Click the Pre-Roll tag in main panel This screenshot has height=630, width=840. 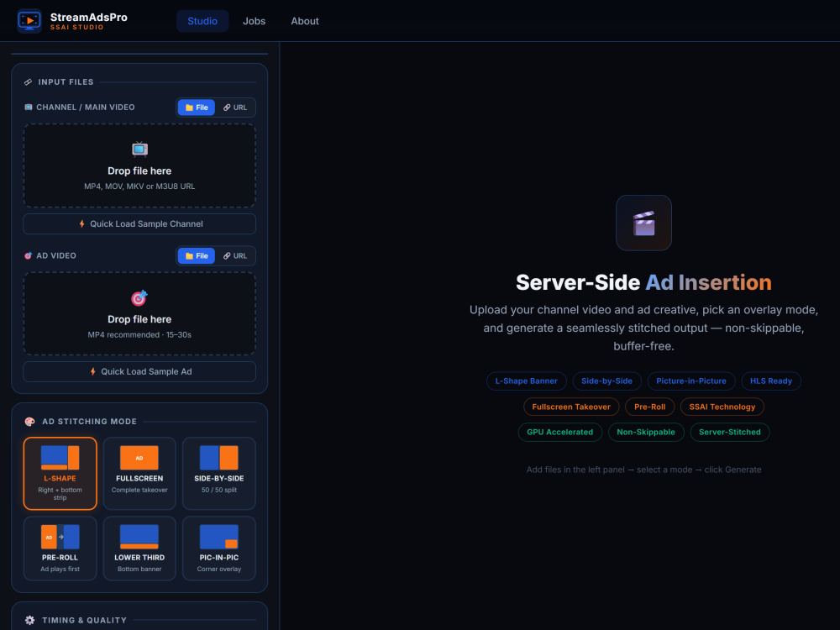[x=650, y=407]
